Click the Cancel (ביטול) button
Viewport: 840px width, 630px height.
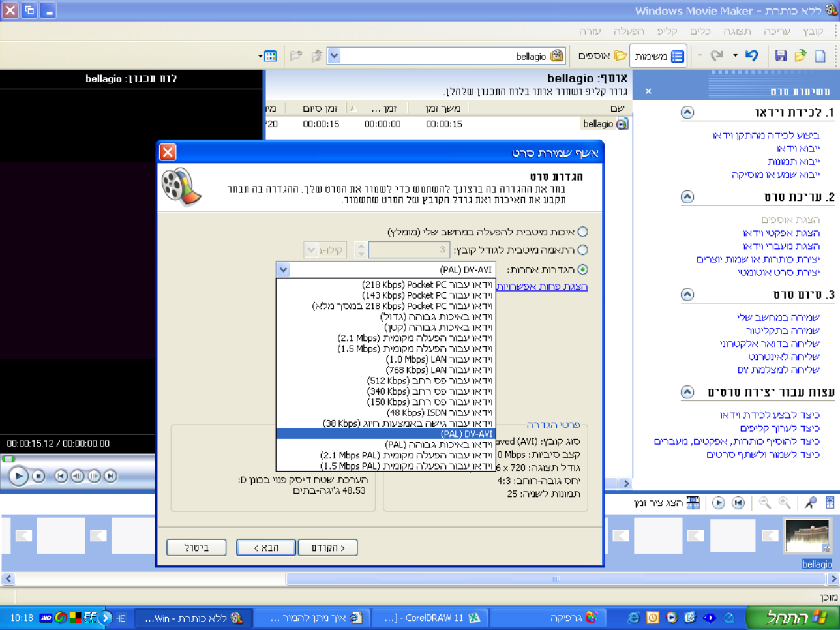point(196,548)
